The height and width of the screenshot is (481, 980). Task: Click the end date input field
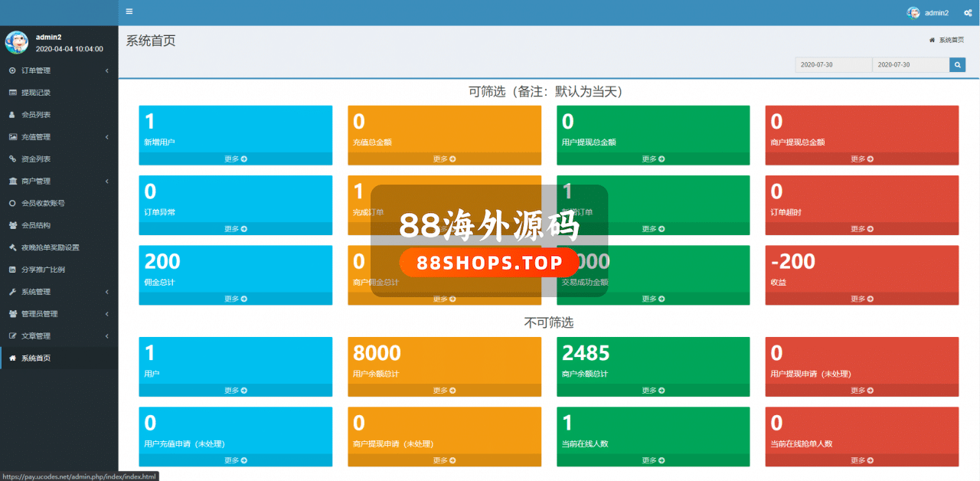click(x=910, y=65)
